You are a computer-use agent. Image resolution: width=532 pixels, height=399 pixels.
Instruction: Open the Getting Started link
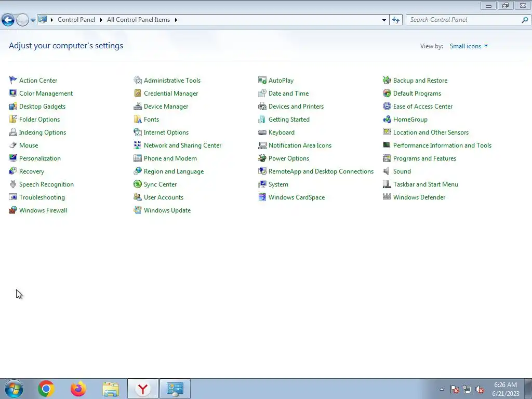click(289, 119)
